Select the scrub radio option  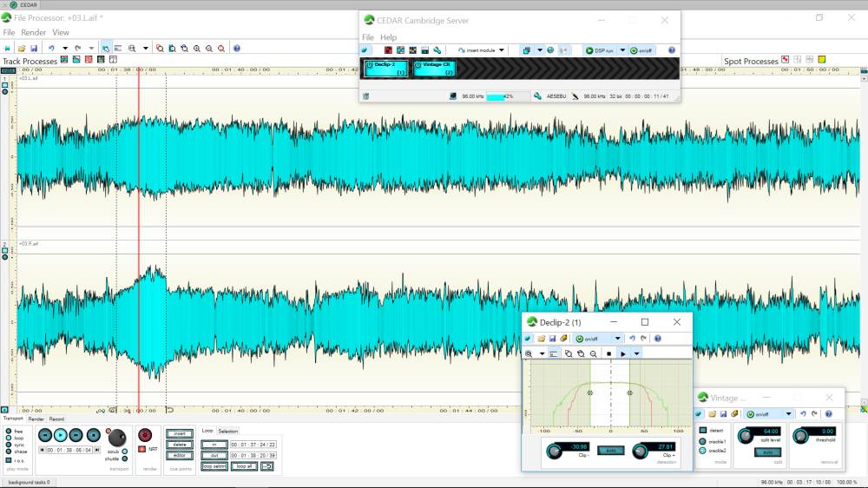point(125,452)
